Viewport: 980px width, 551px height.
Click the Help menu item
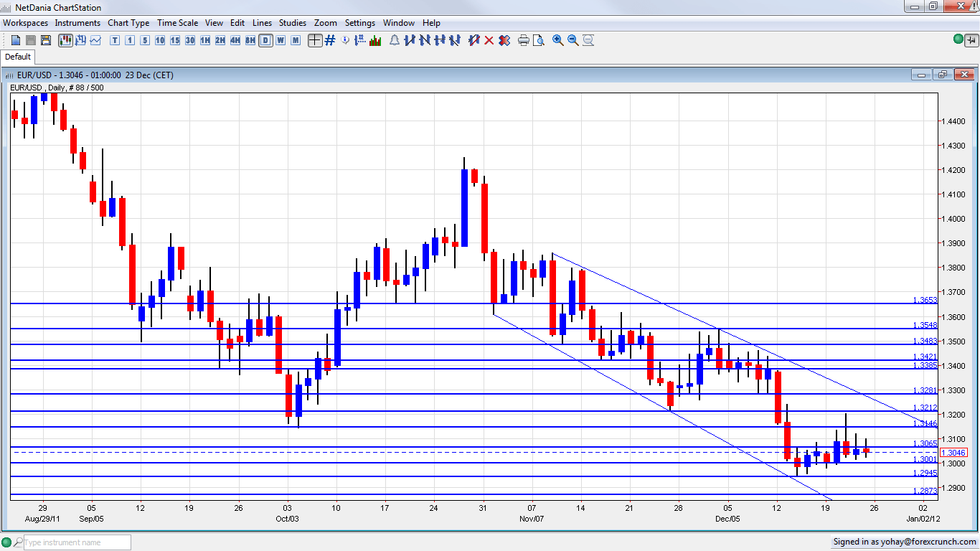point(431,23)
